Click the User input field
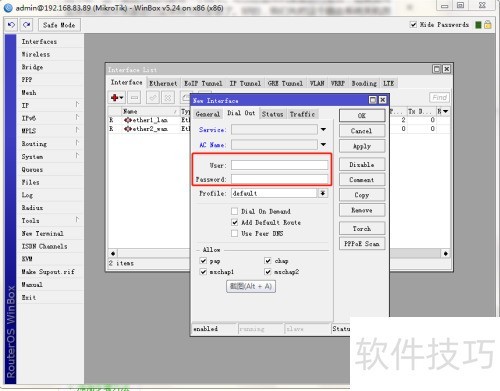The height and width of the screenshot is (391, 500). pyautogui.click(x=279, y=165)
